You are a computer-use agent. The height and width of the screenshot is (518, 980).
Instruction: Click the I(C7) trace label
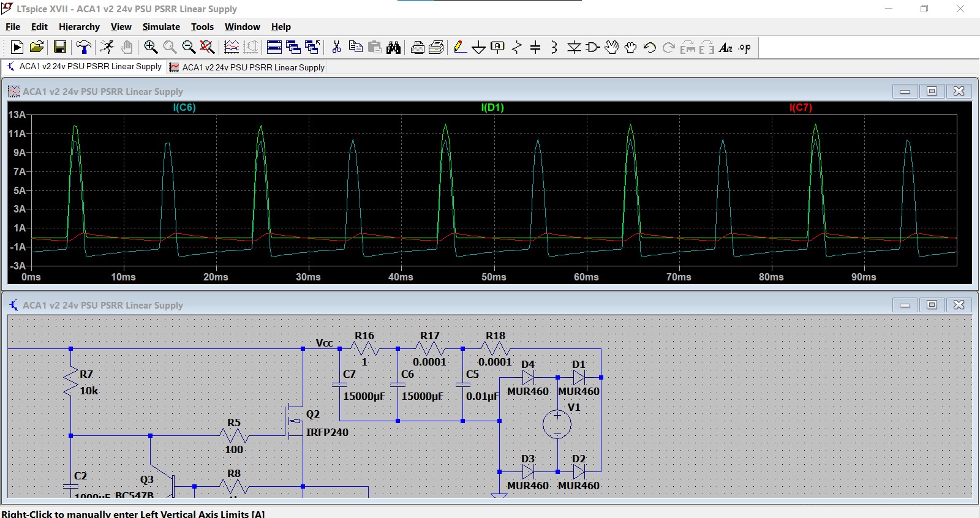(x=801, y=108)
